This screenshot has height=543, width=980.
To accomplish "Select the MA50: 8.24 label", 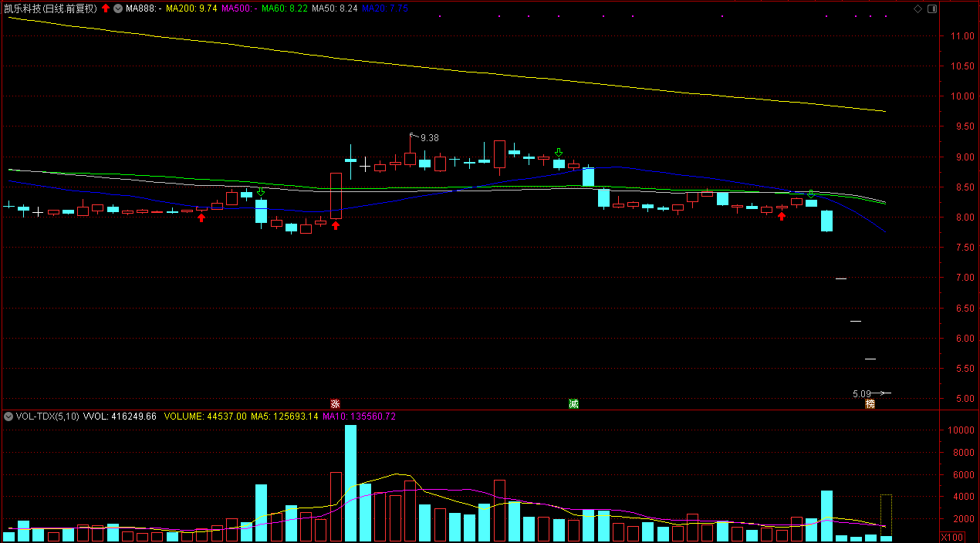I will (334, 8).
